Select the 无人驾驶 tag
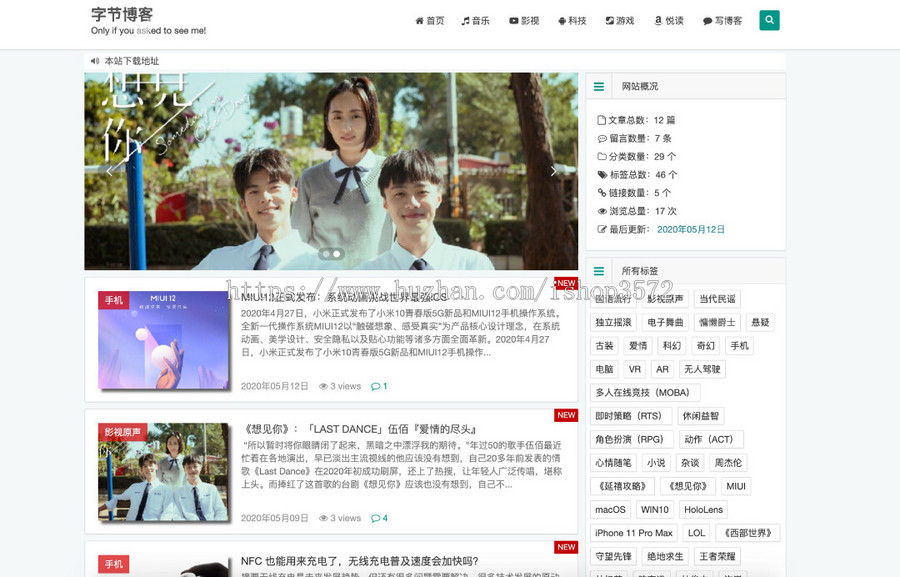Image resolution: width=900 pixels, height=577 pixels. tap(702, 369)
